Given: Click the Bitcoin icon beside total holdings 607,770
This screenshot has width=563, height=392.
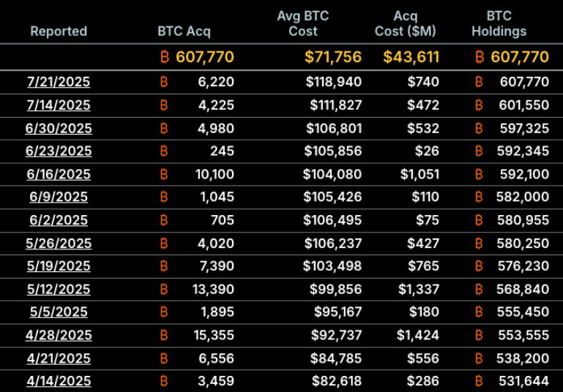Looking at the screenshot, I should click(x=480, y=57).
